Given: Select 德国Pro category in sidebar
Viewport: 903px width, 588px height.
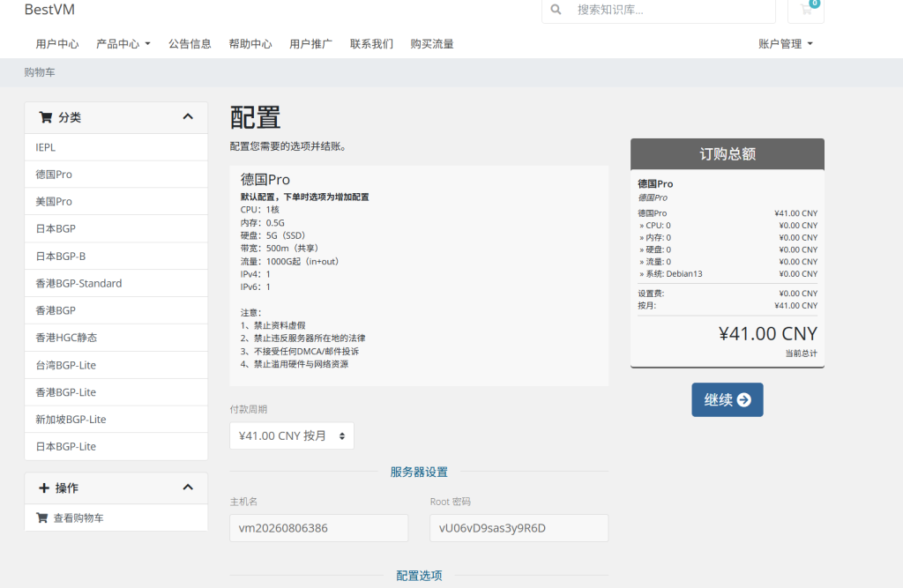Looking at the screenshot, I should click(116, 175).
